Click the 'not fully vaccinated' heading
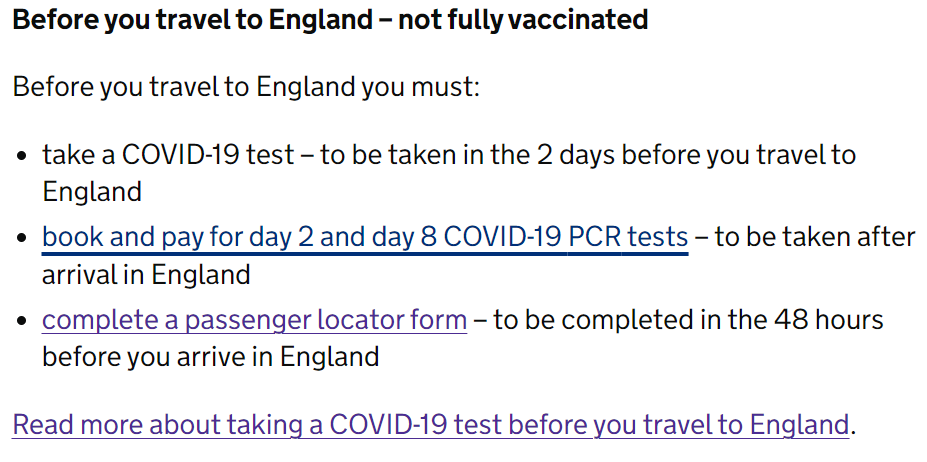The width and height of the screenshot is (927, 462). 330,20
